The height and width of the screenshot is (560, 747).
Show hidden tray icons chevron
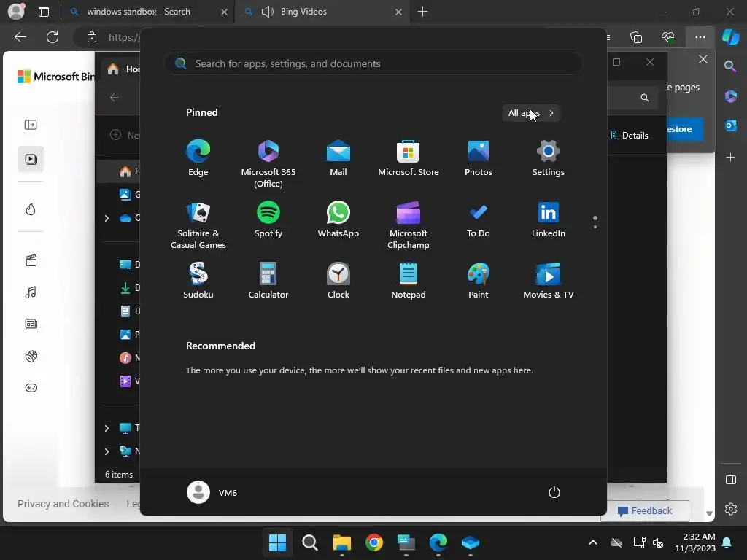click(x=592, y=542)
